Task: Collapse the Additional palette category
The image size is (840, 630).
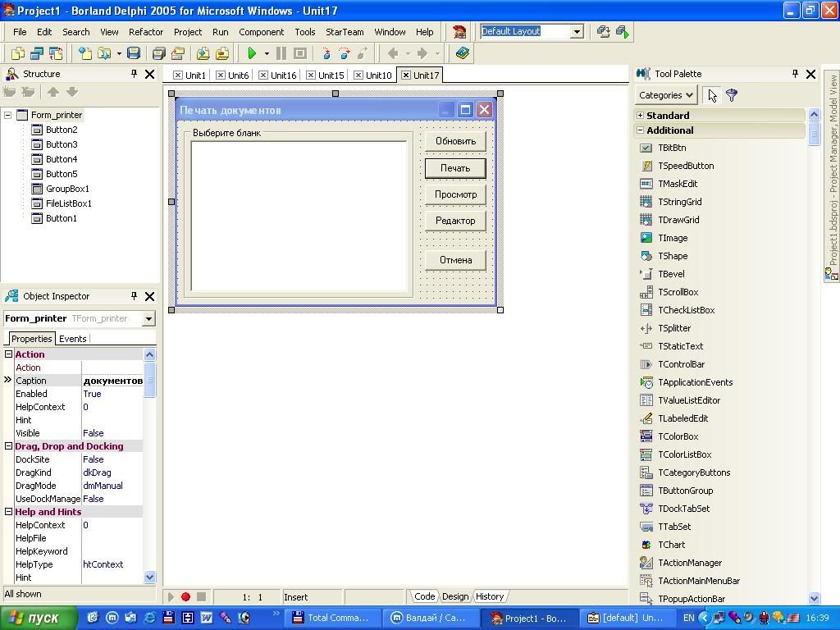Action: (x=640, y=130)
